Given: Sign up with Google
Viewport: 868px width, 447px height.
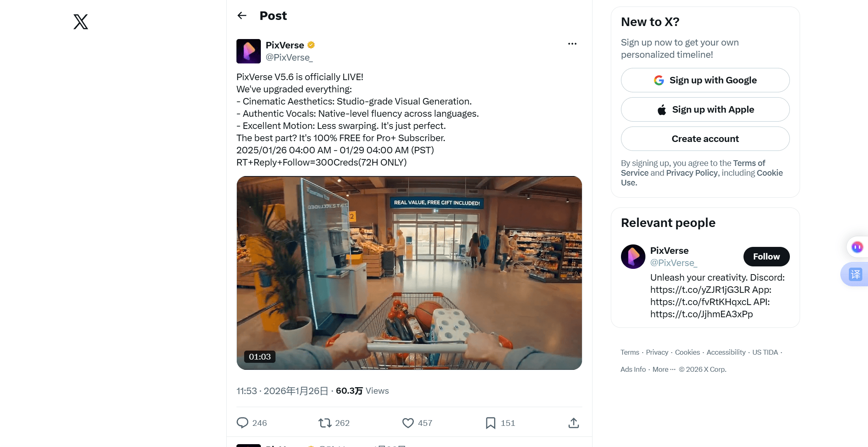Looking at the screenshot, I should point(705,80).
